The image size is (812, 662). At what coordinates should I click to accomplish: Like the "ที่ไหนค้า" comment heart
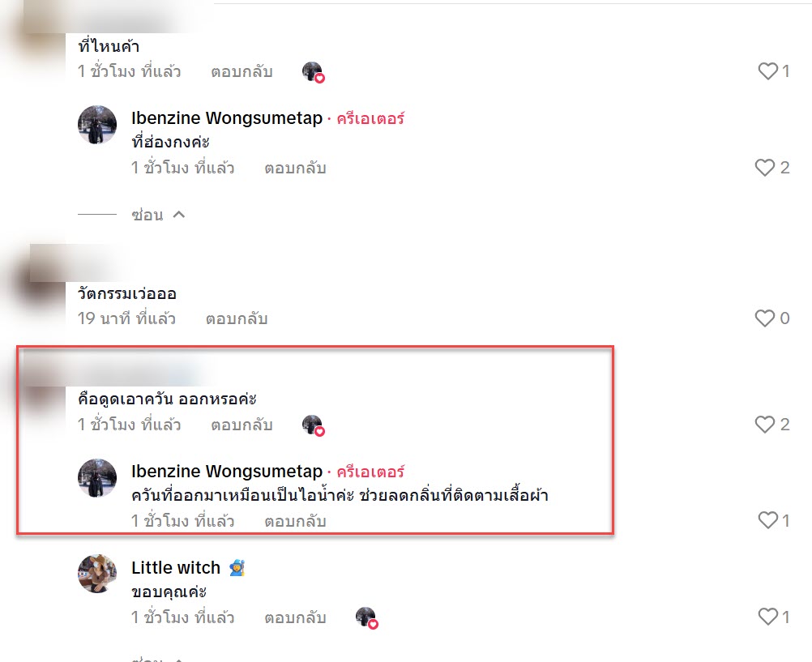pos(768,71)
